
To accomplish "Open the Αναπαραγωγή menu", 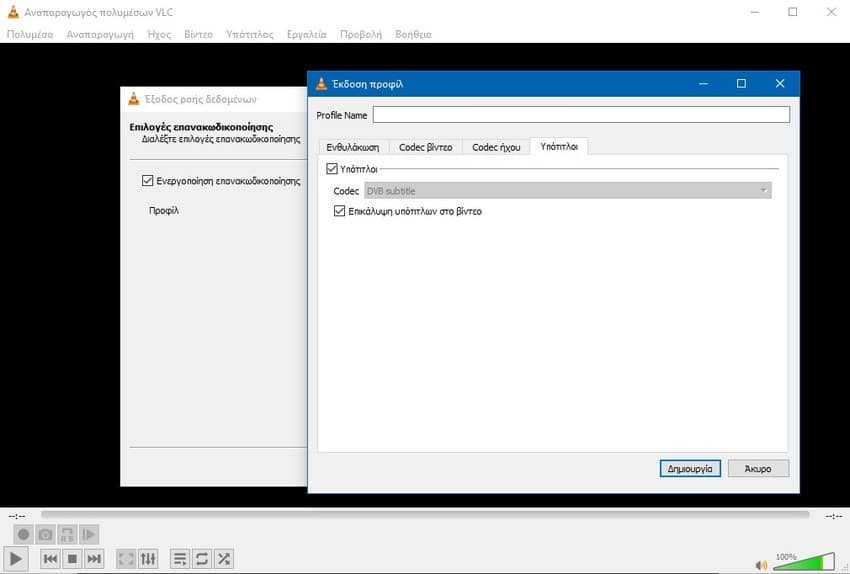I will coord(100,34).
